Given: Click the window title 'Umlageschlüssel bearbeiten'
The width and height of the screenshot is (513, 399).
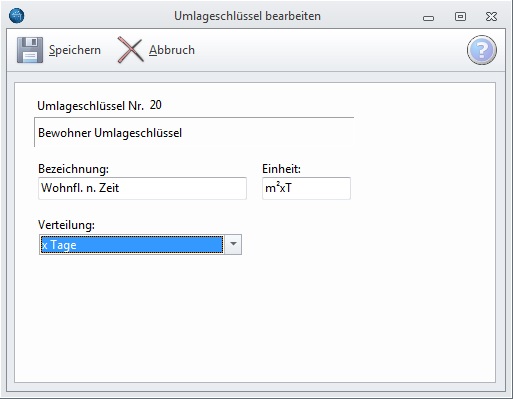Looking at the screenshot, I should click(247, 16).
